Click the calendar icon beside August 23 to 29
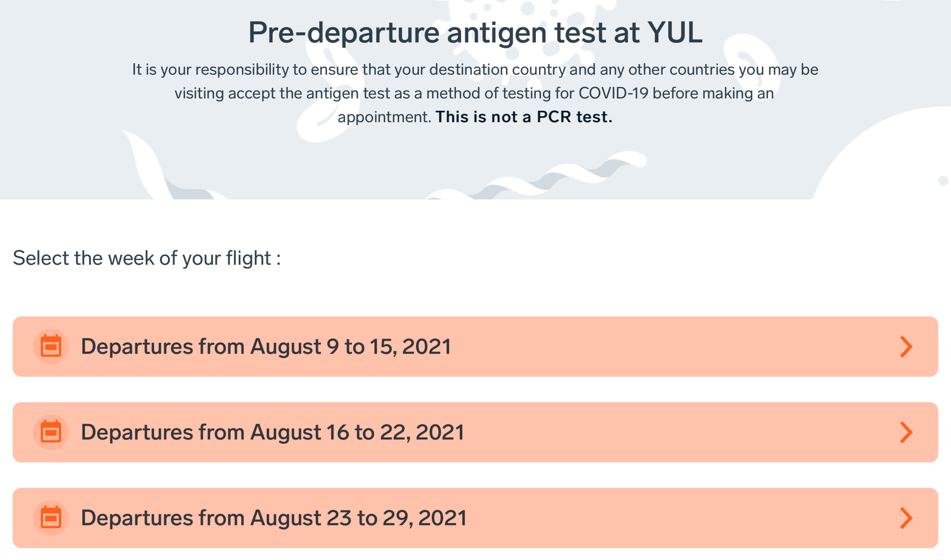This screenshot has width=951, height=560. tap(51, 518)
